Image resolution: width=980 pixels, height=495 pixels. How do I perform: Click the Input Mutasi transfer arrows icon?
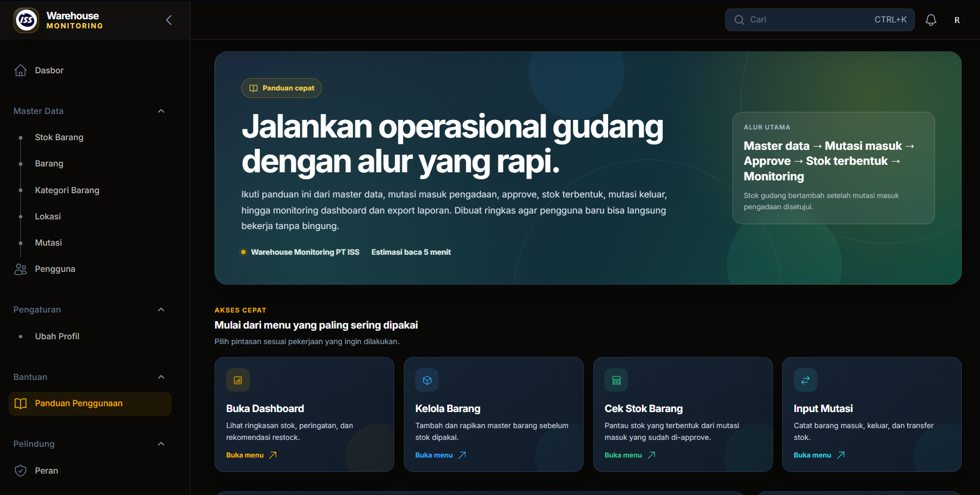tap(806, 380)
